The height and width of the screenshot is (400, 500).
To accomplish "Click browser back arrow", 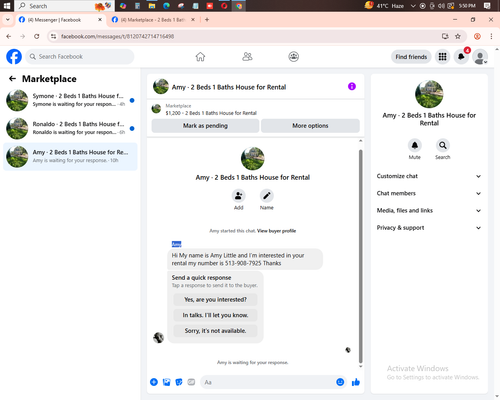I will [x=9, y=36].
